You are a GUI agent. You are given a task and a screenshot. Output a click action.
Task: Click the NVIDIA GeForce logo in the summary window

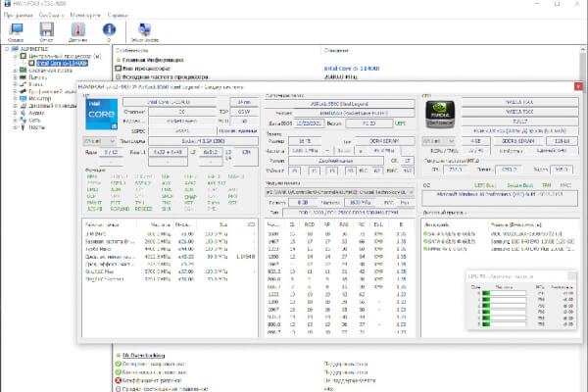[440, 114]
